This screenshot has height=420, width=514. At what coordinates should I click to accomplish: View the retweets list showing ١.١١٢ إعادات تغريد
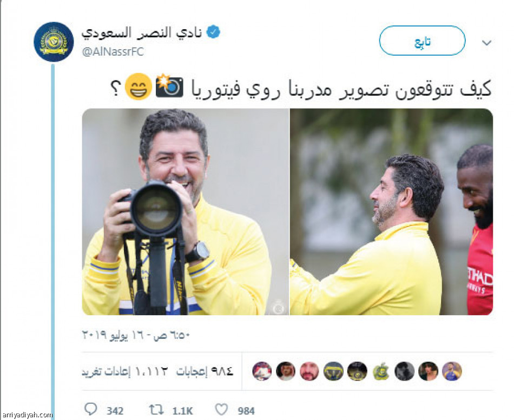(x=124, y=371)
